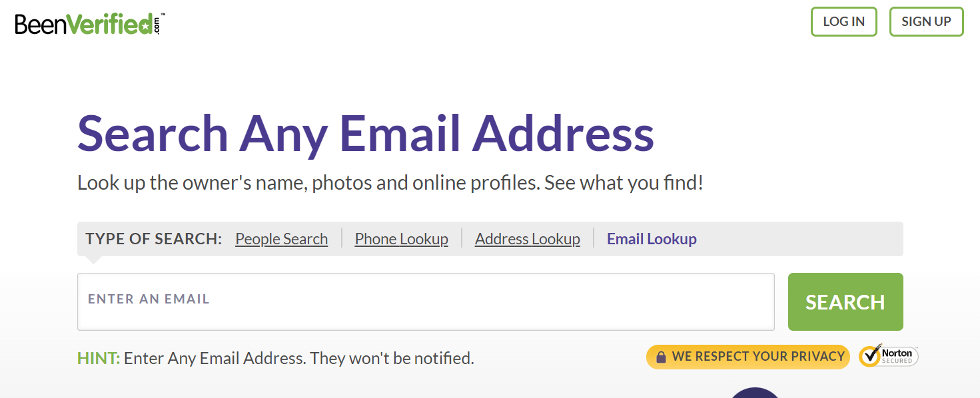Click the subheading about the owner's name and photos
Screen dimensions: 980x398
[390, 183]
